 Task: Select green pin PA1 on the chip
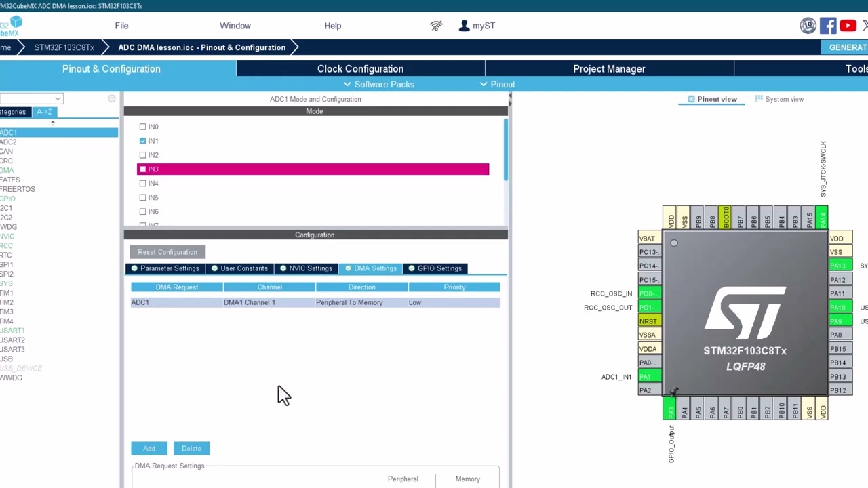[650, 377]
